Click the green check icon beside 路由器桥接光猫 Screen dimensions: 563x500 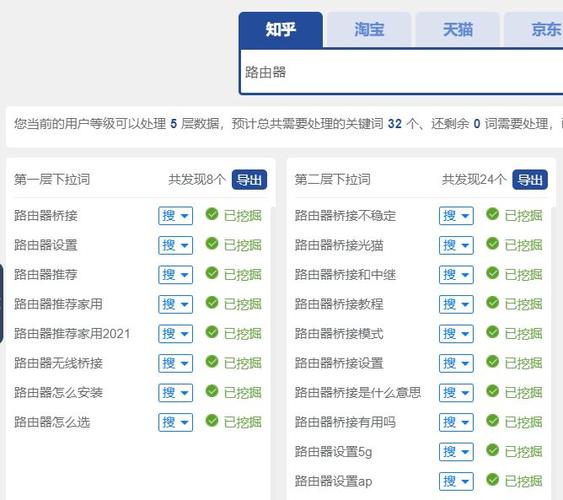pos(493,243)
